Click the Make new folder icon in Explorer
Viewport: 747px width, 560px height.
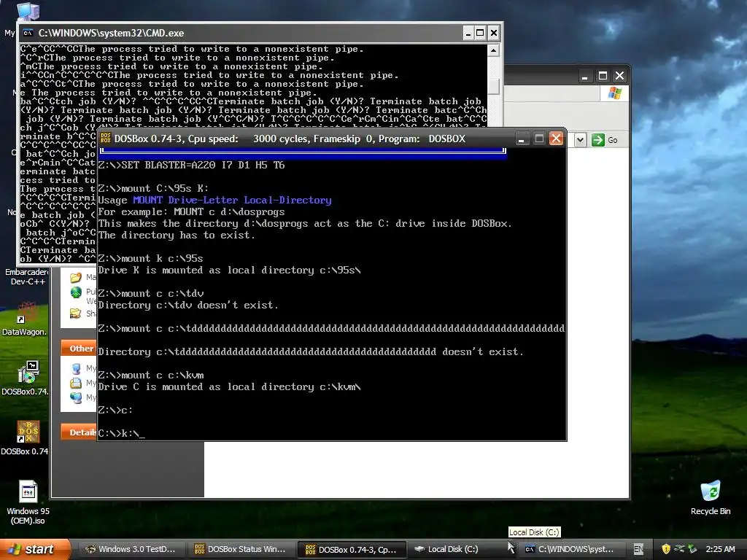tap(76, 277)
